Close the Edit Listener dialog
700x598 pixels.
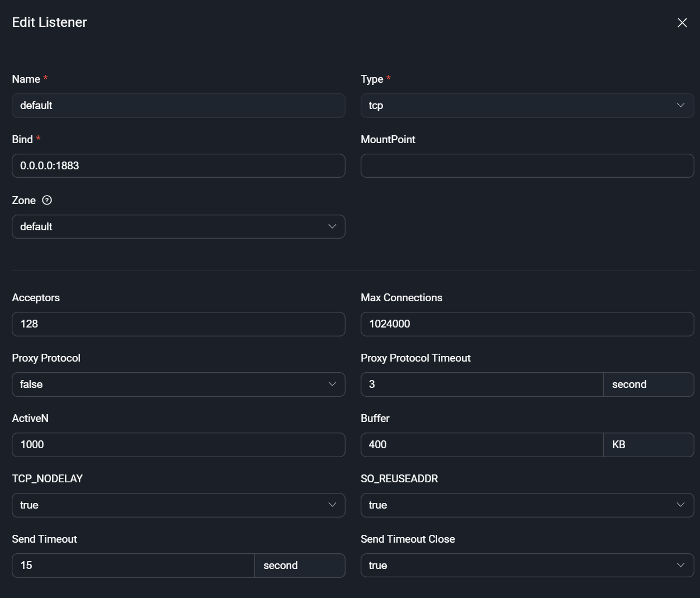pos(682,22)
